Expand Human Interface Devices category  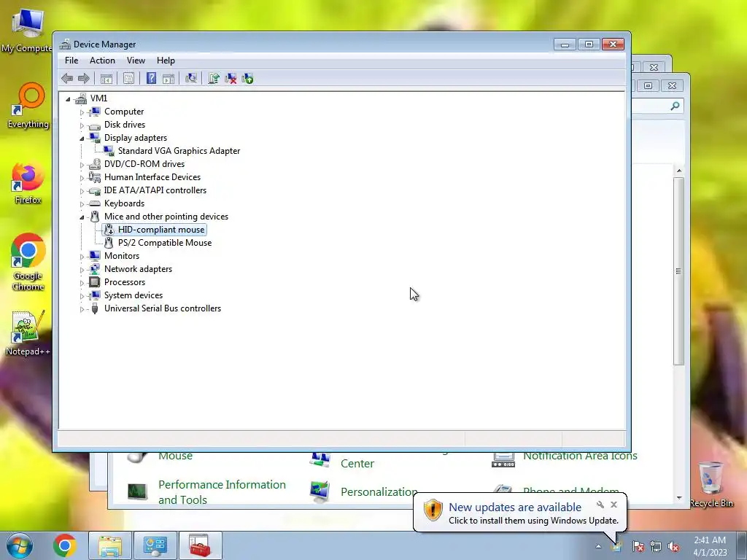82,178
